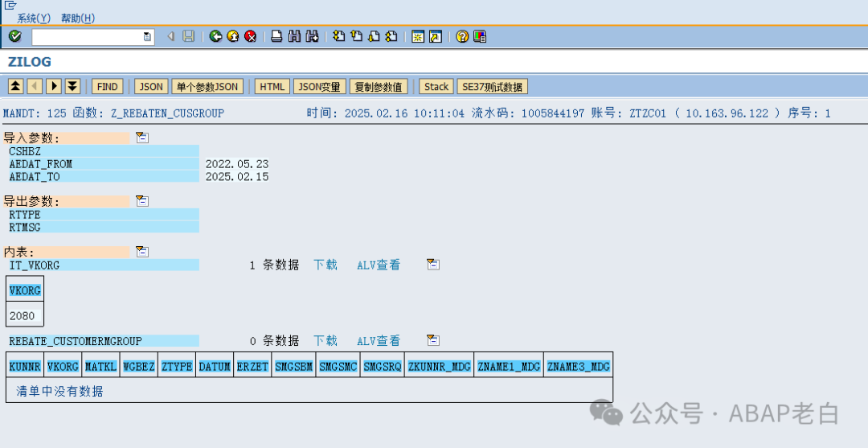Go to previous log entry arrow
The width and height of the screenshot is (868, 448).
[35, 86]
